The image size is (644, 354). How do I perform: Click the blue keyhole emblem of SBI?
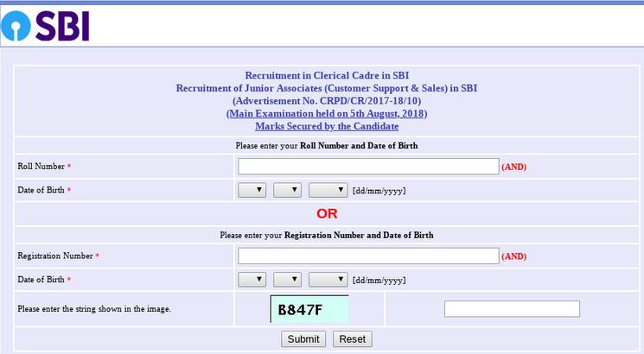pyautogui.click(x=16, y=26)
